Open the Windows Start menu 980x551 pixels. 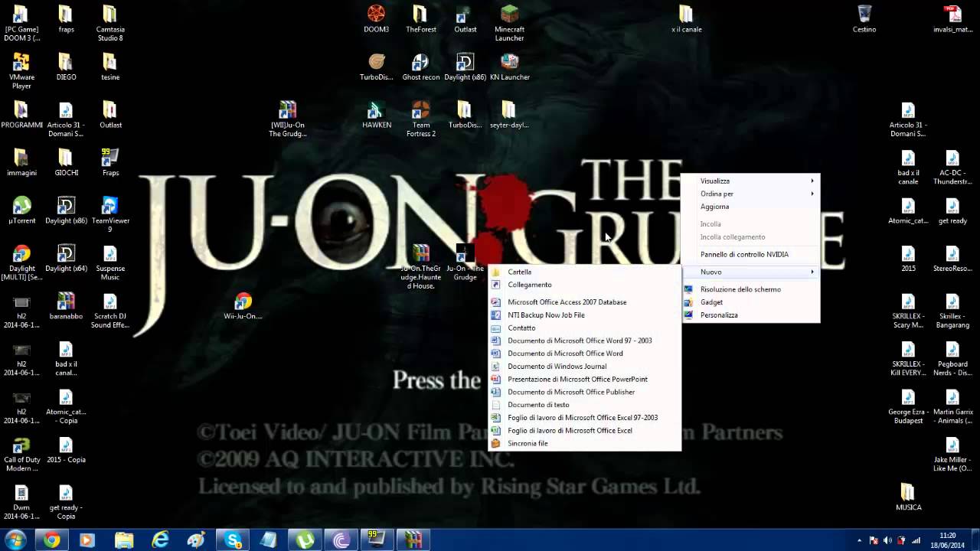[16, 540]
